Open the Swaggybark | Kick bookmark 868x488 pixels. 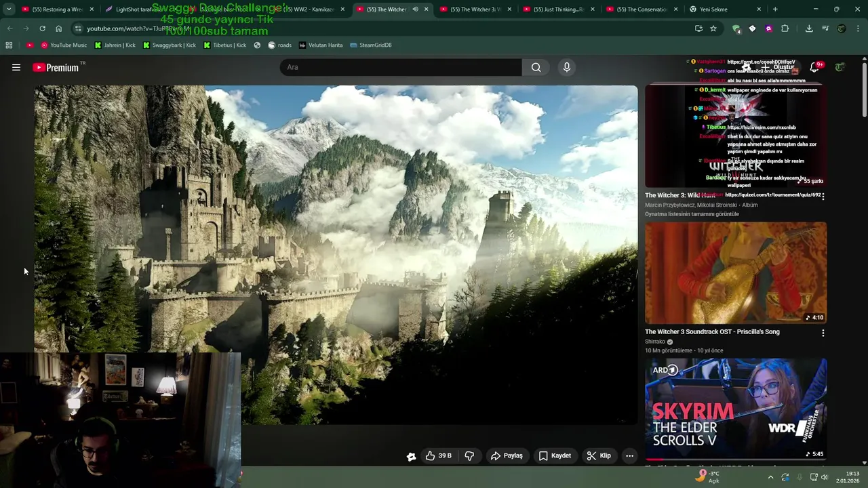169,45
